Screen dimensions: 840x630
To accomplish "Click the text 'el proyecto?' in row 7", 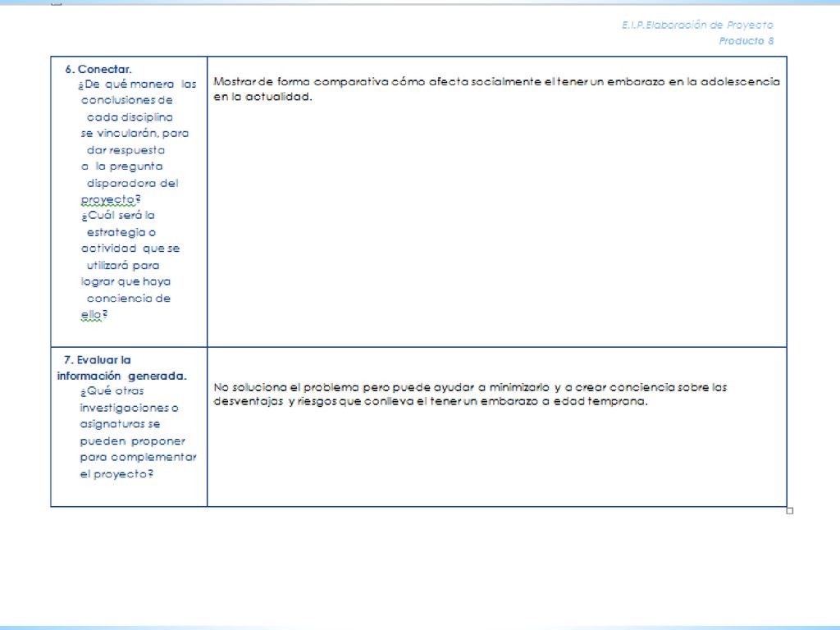I will coord(116,474).
